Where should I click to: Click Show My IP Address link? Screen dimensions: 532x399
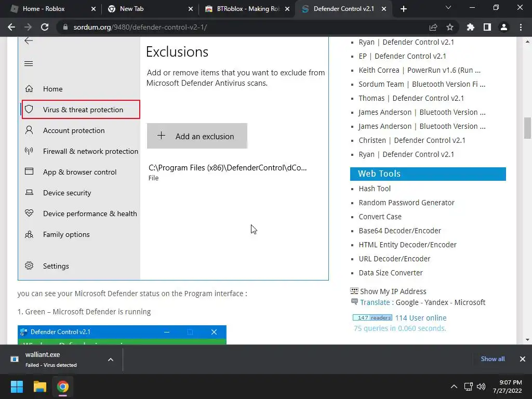pos(393,291)
